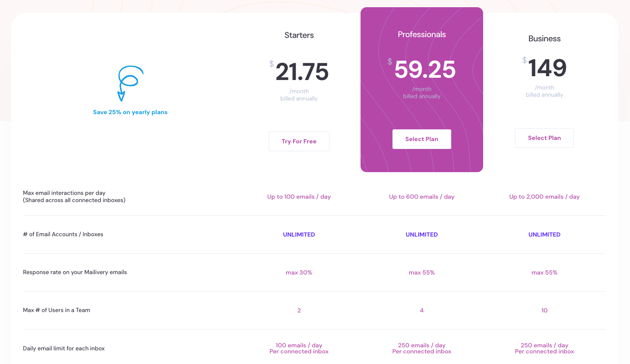Click the Up to 100 emails / day value

299,197
